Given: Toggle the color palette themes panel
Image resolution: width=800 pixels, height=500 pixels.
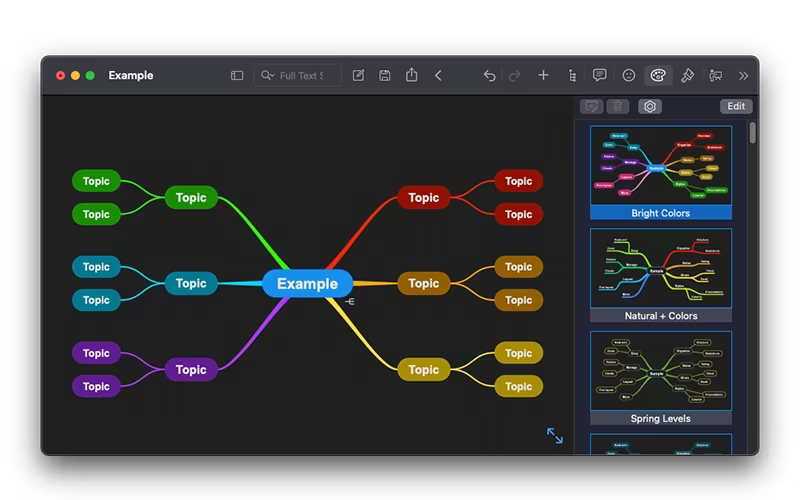Looking at the screenshot, I should pos(658,76).
